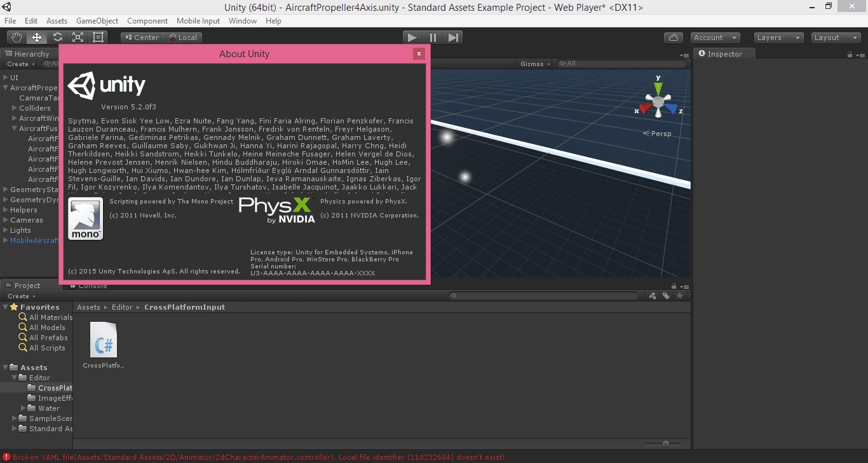
Task: Open the Assets menu
Action: pos(57,21)
